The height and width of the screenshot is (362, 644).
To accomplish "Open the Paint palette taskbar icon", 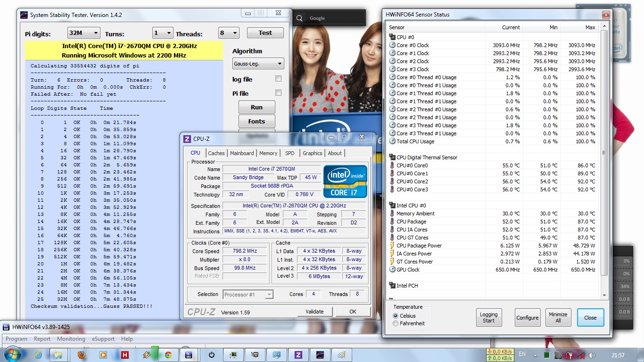I will point(341,355).
